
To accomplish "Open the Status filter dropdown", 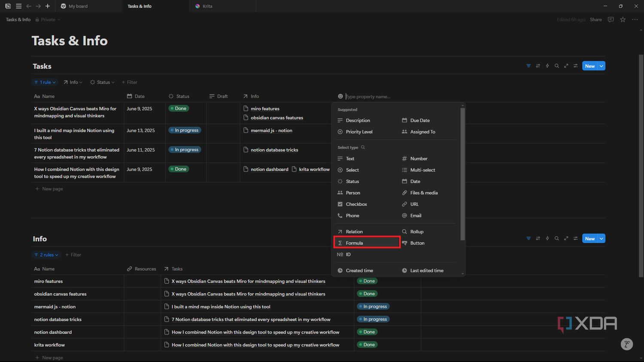I will (103, 82).
